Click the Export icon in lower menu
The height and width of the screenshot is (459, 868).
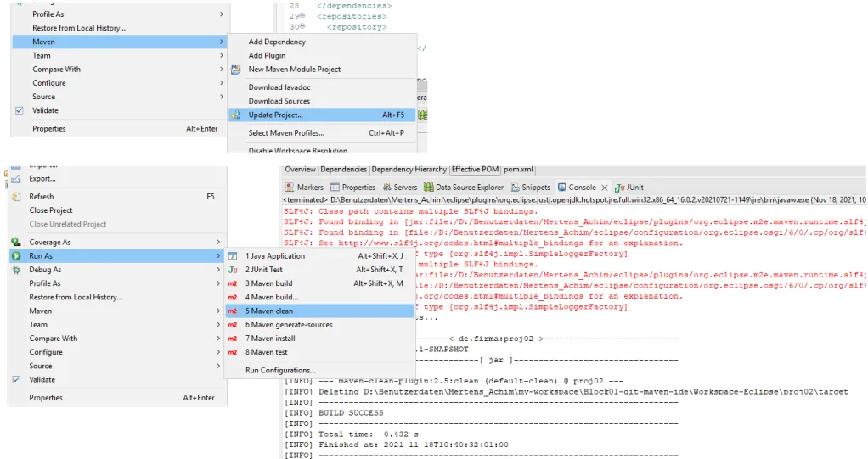(16, 179)
